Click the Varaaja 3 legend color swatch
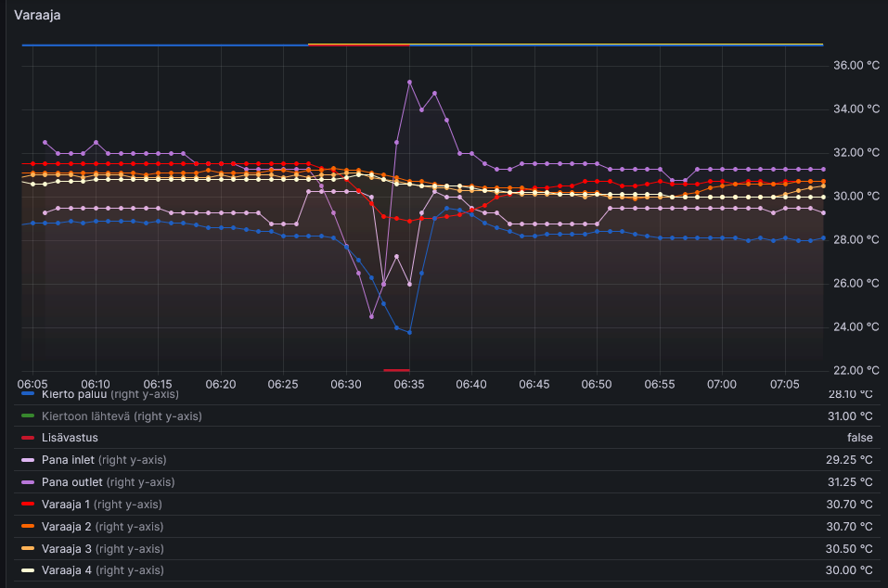Image resolution: width=888 pixels, height=588 pixels. tap(28, 548)
